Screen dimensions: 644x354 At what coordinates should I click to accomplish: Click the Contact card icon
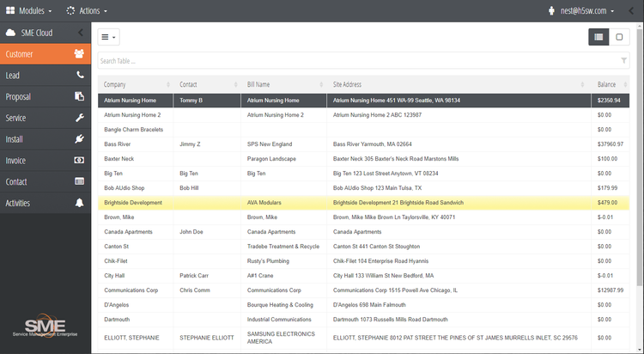(x=80, y=182)
